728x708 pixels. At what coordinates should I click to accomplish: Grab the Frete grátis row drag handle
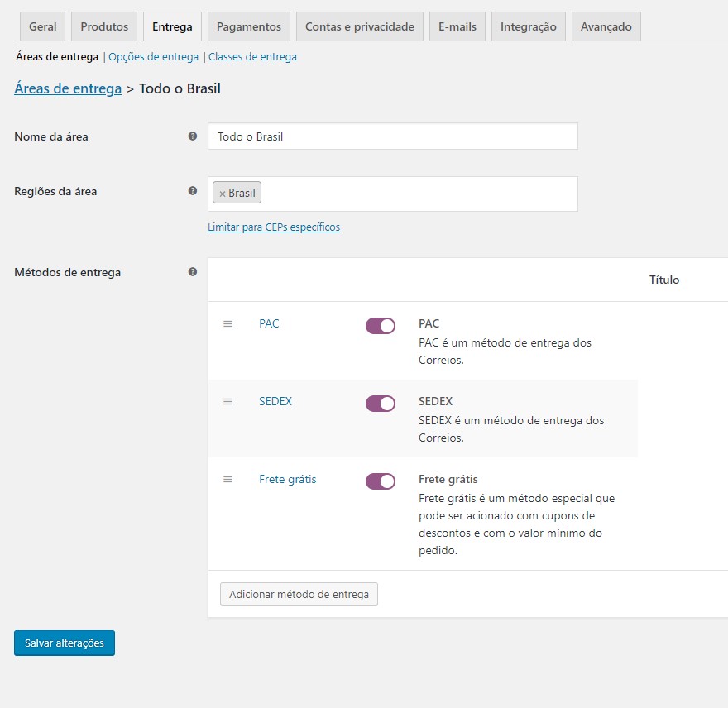click(x=228, y=479)
